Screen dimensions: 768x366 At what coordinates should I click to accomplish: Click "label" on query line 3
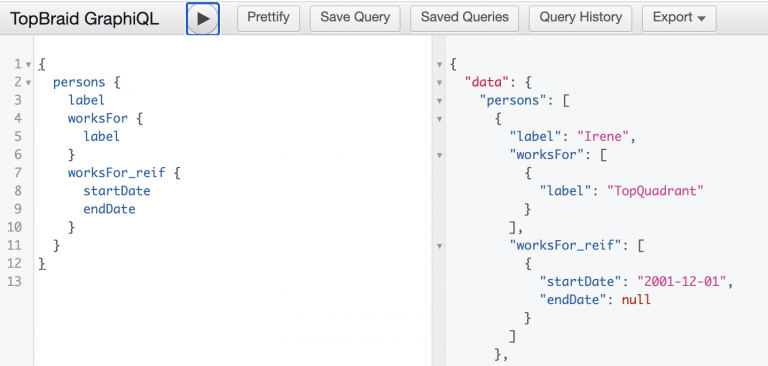(x=87, y=100)
